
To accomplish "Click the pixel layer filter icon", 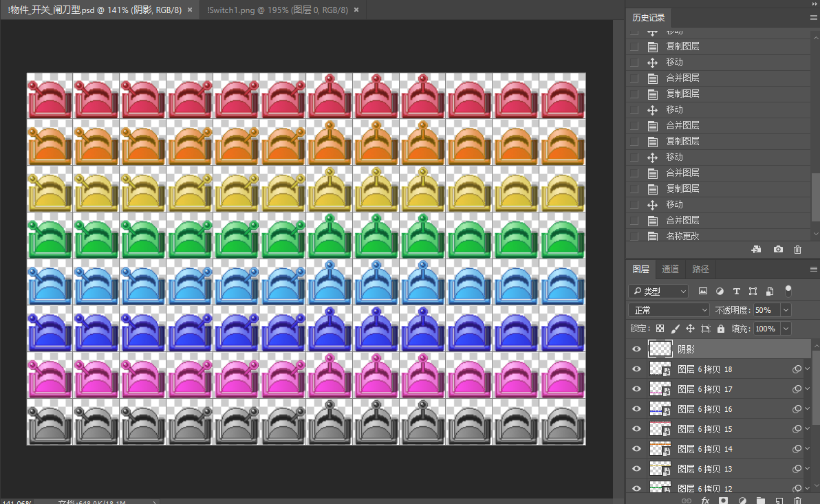I will [703, 291].
